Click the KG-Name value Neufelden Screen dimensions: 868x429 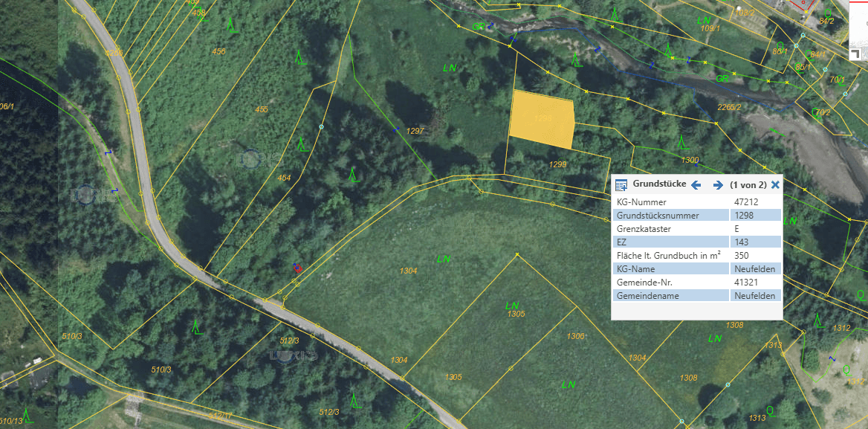point(754,268)
